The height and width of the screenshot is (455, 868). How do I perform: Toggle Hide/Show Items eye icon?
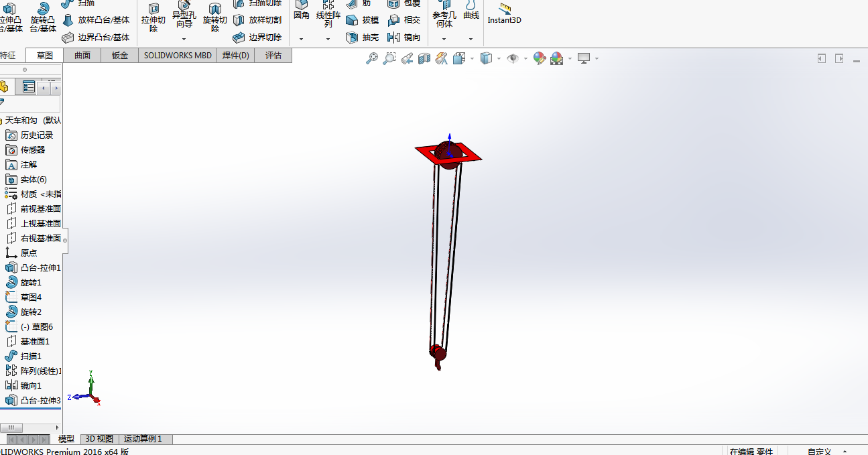tap(513, 59)
